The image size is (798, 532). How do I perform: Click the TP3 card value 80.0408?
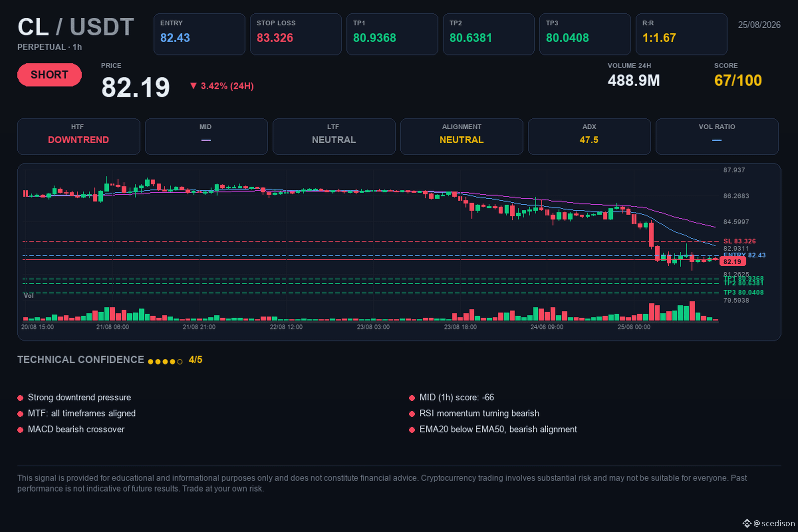[x=567, y=38]
